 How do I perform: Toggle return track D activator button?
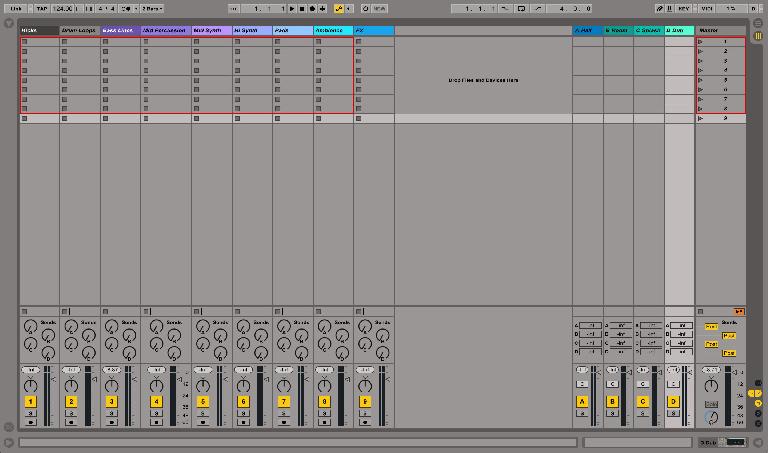(673, 402)
